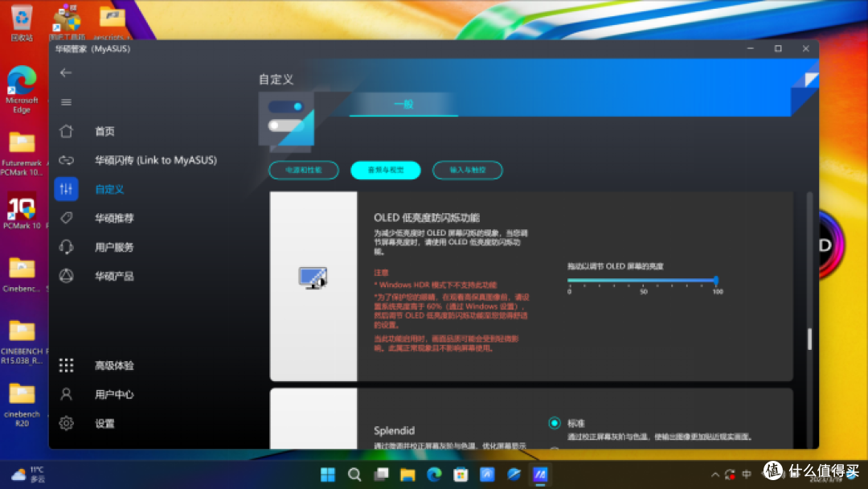Click the MyASUS taskbar icon
868x489 pixels.
(x=540, y=475)
